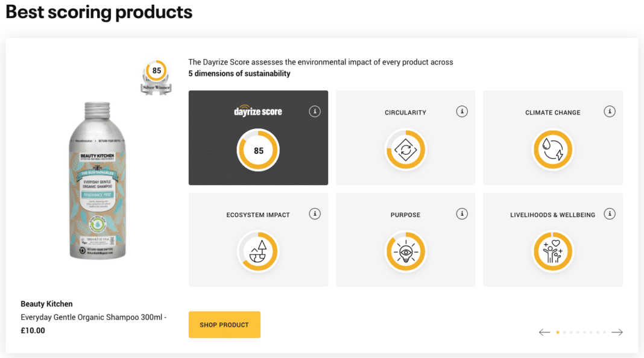The image size is (644, 358).
Task: Open the Climate Change info icon
Action: tap(610, 111)
